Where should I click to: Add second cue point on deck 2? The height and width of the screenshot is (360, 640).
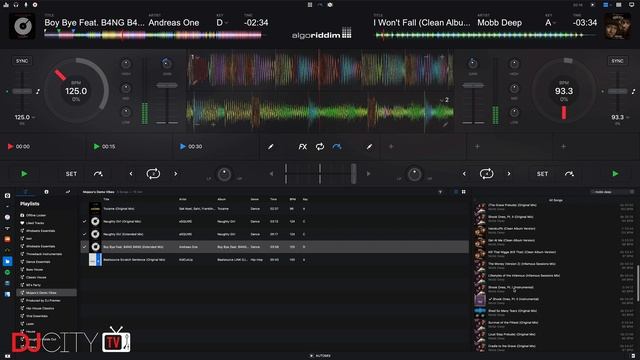(477, 147)
